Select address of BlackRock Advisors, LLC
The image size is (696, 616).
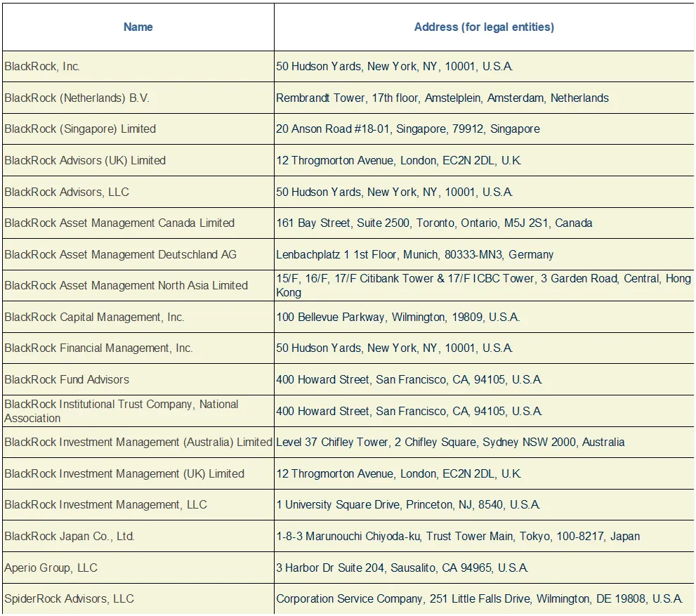484,192
